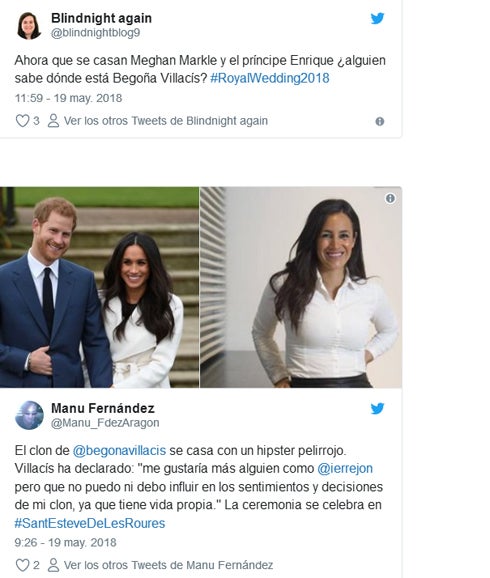Visit the @ierrejon mention
Viewport: 490px width, 578px height.
click(x=345, y=469)
